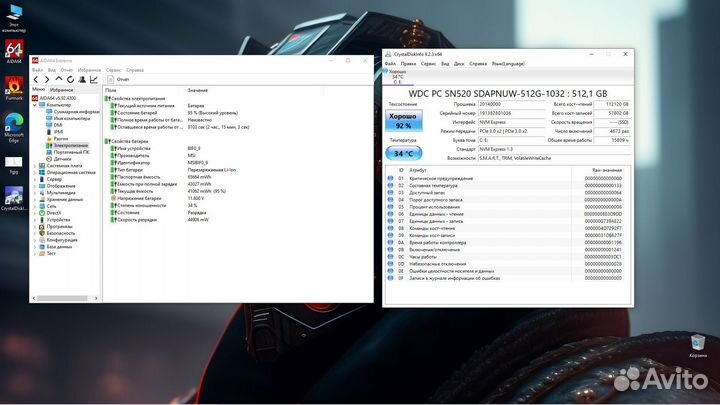Open the Избранное menu in AIDA64 menu bar
Viewport: 720px width, 405px height.
coord(89,70)
